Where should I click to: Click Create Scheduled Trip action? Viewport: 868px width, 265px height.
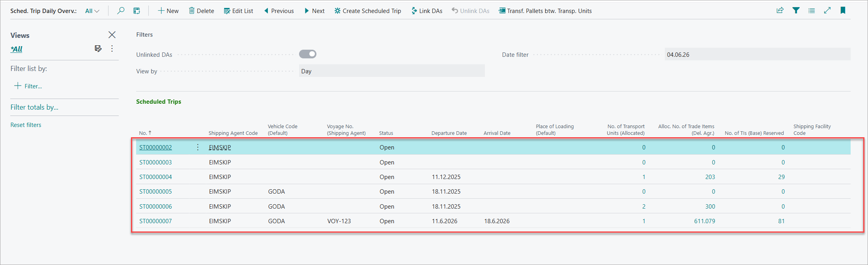point(368,11)
